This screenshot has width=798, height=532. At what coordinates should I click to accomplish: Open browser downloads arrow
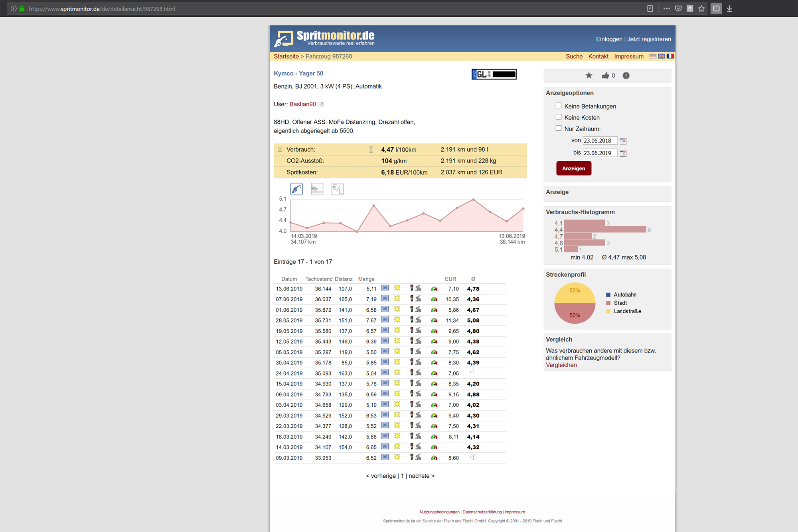click(729, 8)
